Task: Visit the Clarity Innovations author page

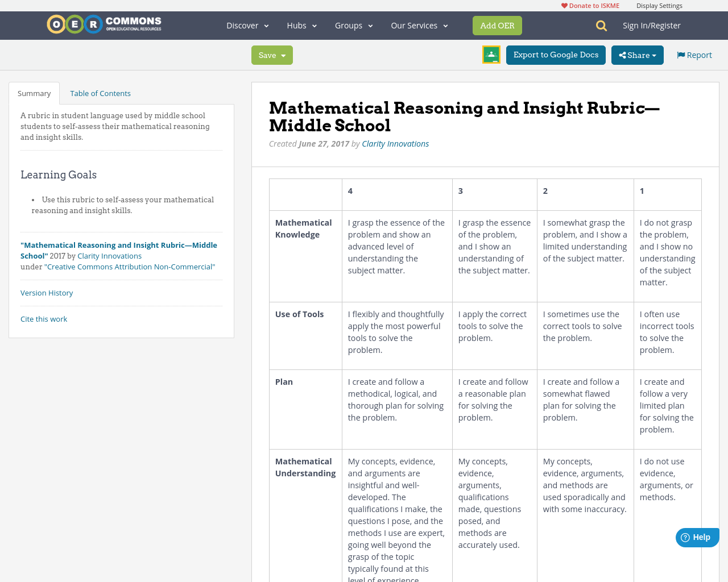Action: point(395,143)
